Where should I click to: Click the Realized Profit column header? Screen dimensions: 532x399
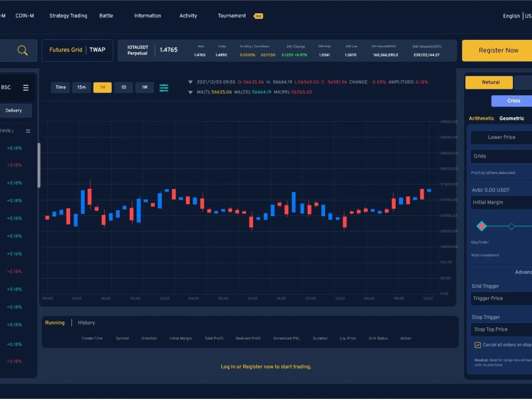248,338
